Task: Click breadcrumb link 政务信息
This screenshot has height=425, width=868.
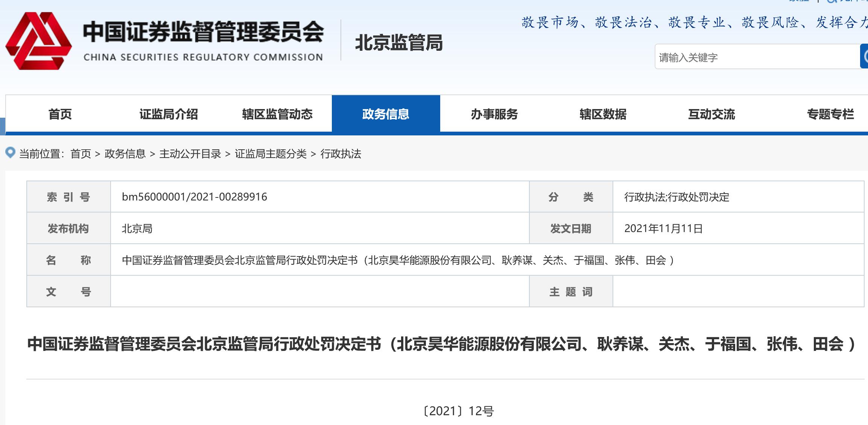Action: click(x=125, y=154)
